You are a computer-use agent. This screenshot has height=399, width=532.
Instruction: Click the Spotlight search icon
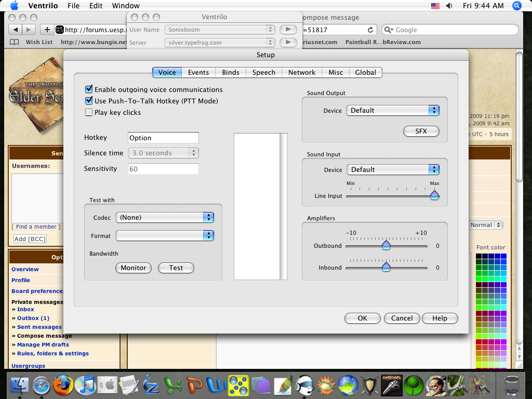click(x=516, y=6)
